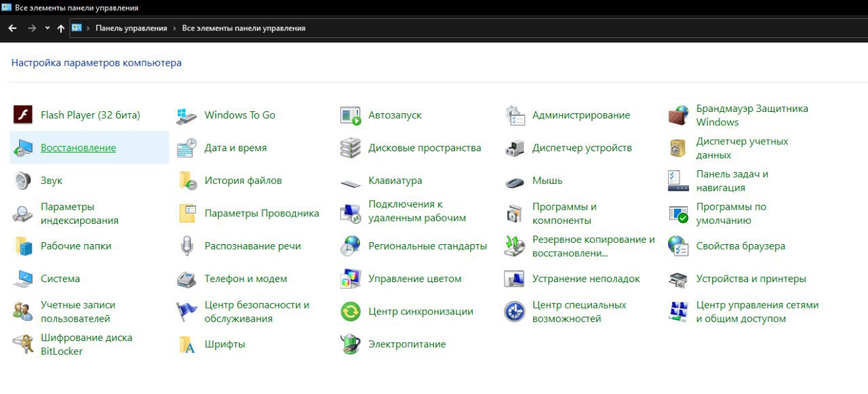Select Панель управления in the address bar
Screen dimensions: 868x394
(x=131, y=28)
